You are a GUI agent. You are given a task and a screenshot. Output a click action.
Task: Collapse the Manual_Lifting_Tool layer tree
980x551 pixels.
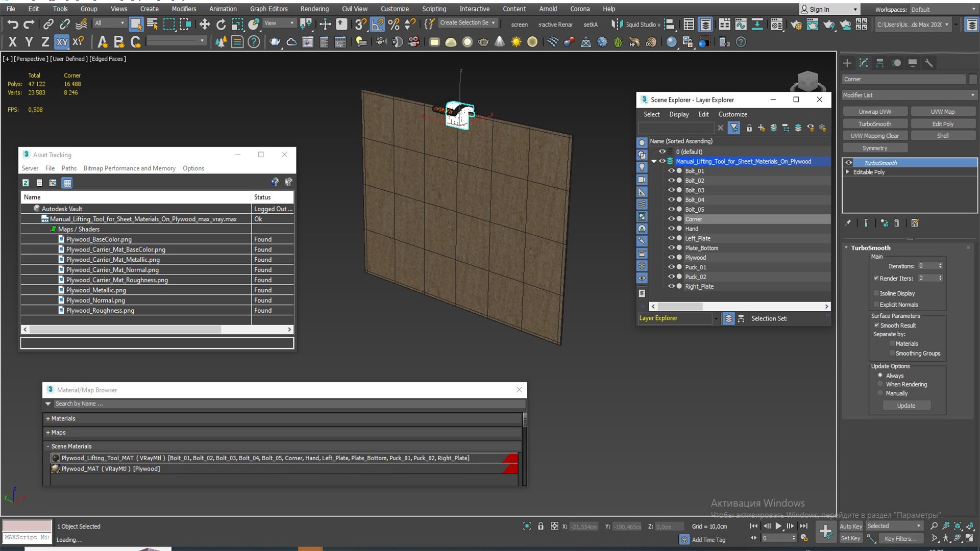pyautogui.click(x=654, y=161)
